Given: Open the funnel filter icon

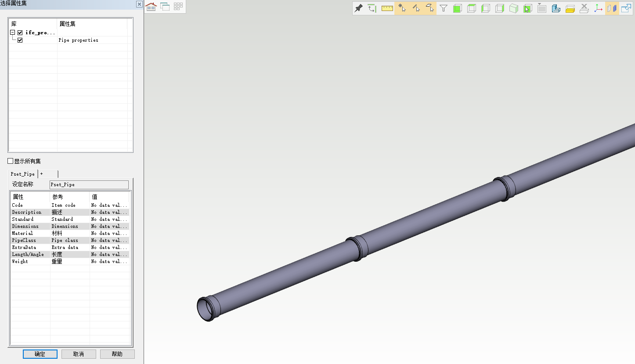Looking at the screenshot, I should click(444, 8).
